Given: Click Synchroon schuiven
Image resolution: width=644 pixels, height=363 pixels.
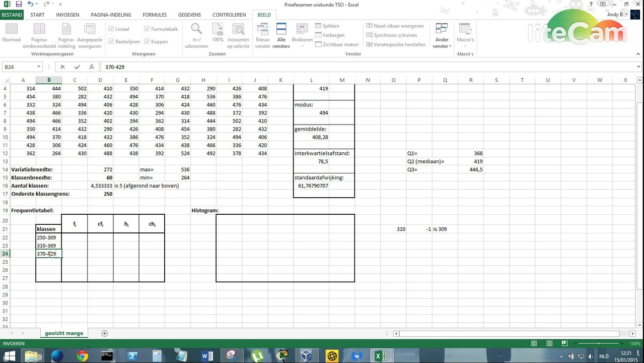Looking at the screenshot, I should click(391, 35).
